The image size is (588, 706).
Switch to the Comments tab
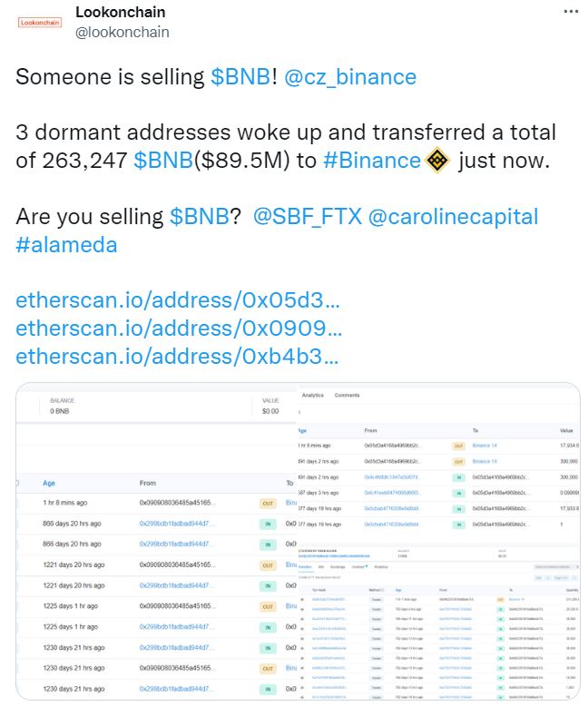tap(347, 396)
